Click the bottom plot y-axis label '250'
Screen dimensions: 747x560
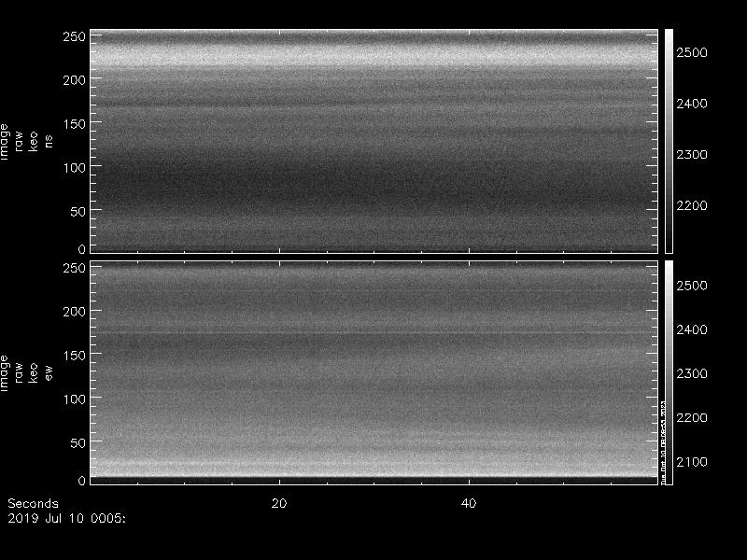(75, 268)
